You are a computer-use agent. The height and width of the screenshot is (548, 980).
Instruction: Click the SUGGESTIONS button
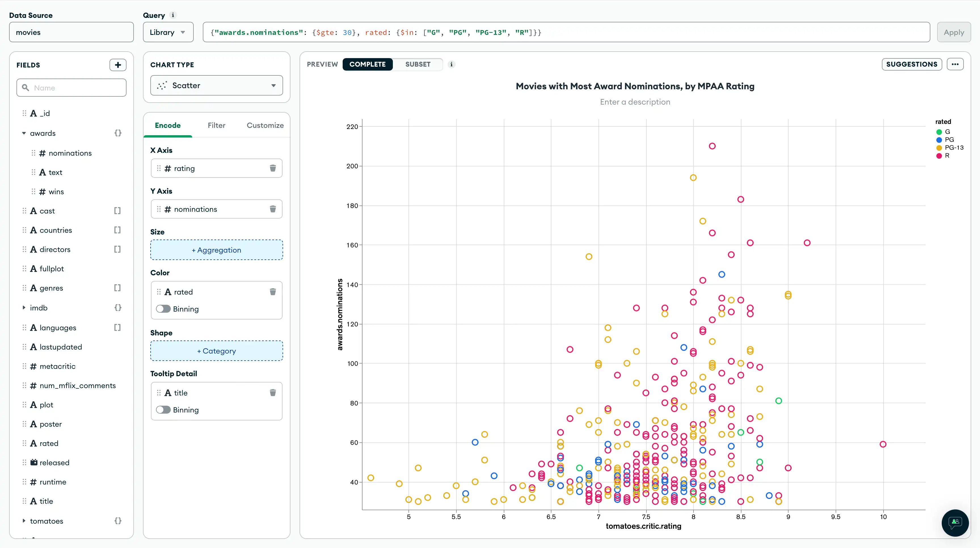click(x=911, y=64)
